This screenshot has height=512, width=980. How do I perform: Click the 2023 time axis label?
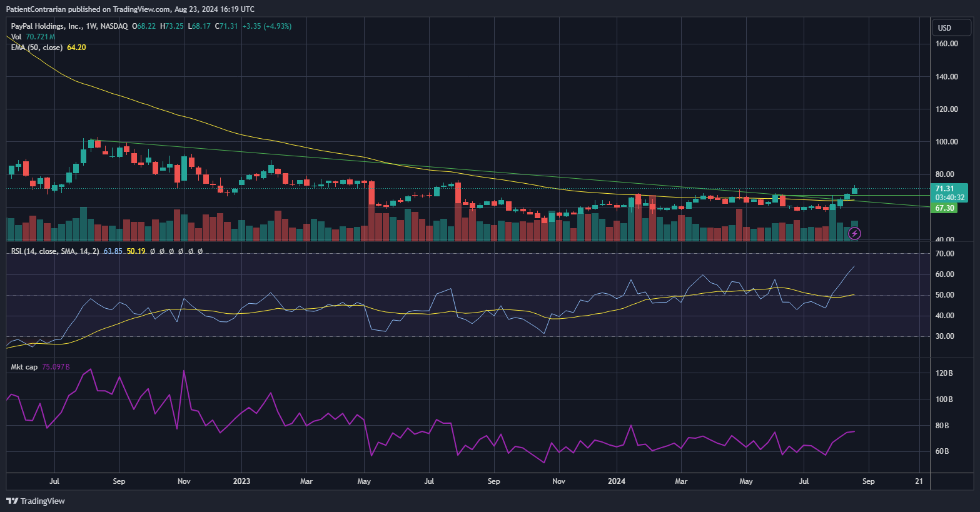point(241,481)
